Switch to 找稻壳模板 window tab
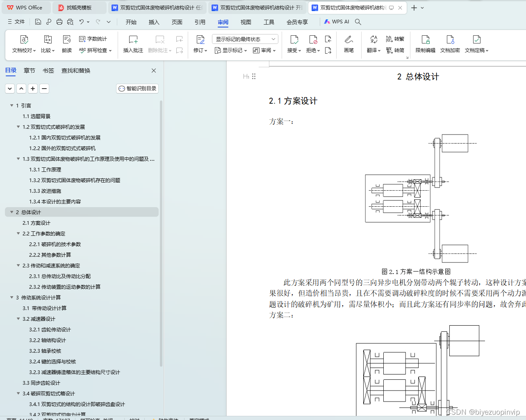Viewport: 526px width, 420px height. click(x=80, y=8)
